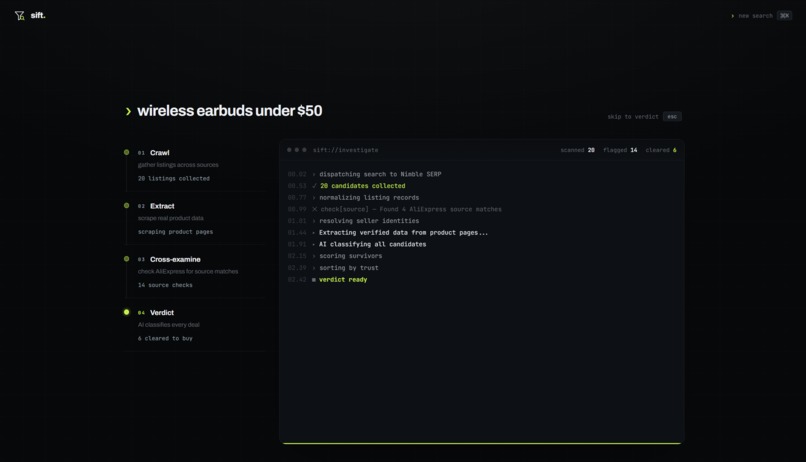Click skip to verdict
The image size is (806, 462).
633,117
